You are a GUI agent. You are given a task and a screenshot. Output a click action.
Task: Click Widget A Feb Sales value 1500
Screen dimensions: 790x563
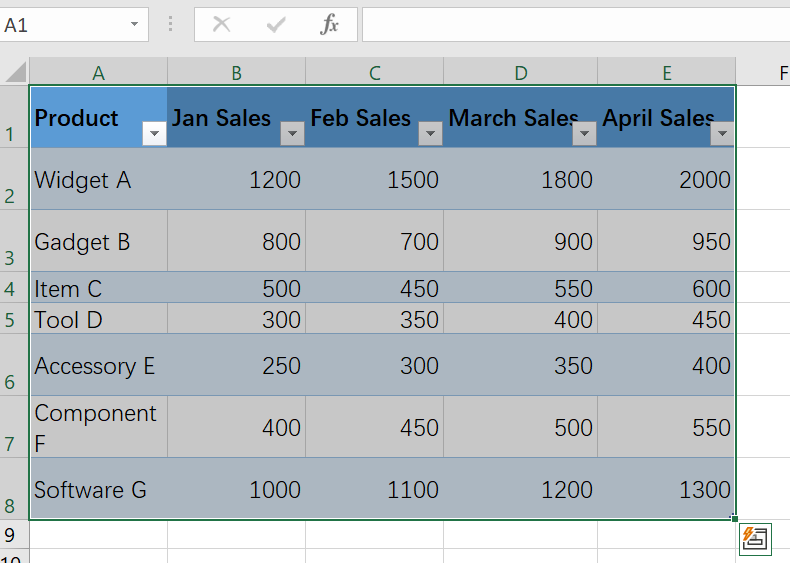(374, 179)
